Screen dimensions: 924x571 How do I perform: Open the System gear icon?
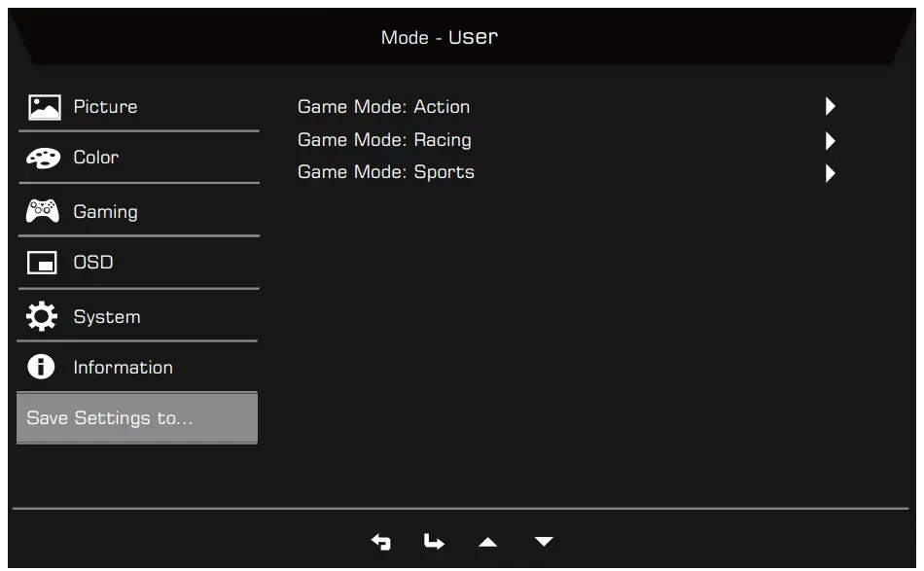point(42,315)
